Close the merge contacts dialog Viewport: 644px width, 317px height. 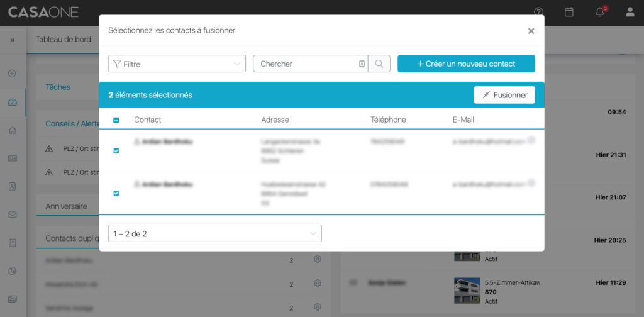531,31
